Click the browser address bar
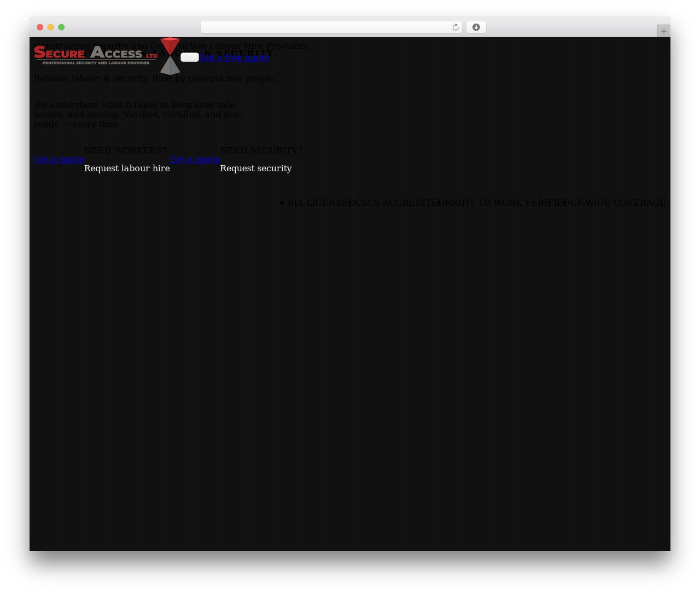Image resolution: width=700 pixels, height=593 pixels. [331, 27]
